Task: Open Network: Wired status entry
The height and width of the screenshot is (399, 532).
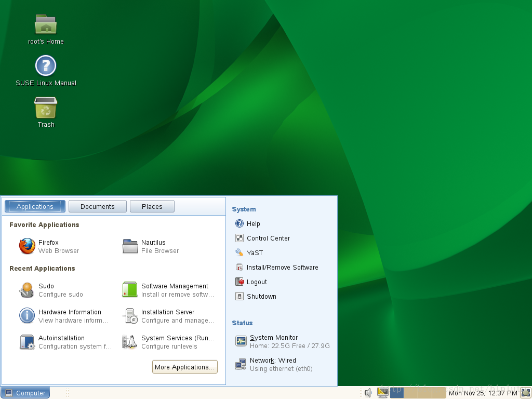Action: pyautogui.click(x=274, y=364)
